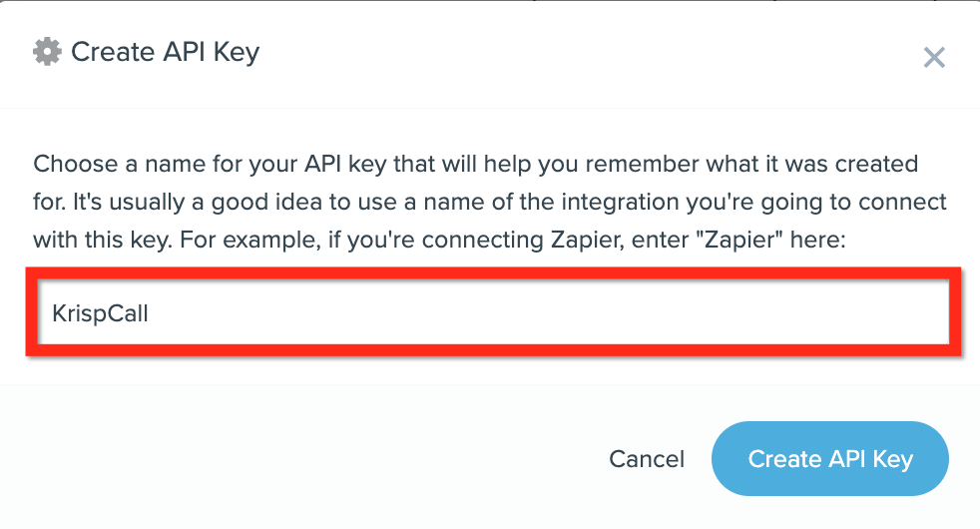Place cursor on the KrispCall text
This screenshot has width=980, height=529.
[100, 312]
